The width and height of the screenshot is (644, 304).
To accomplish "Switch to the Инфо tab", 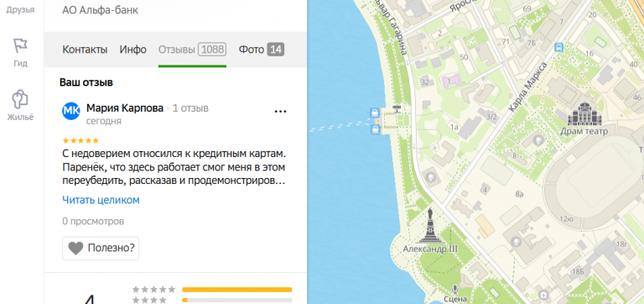I will [133, 50].
